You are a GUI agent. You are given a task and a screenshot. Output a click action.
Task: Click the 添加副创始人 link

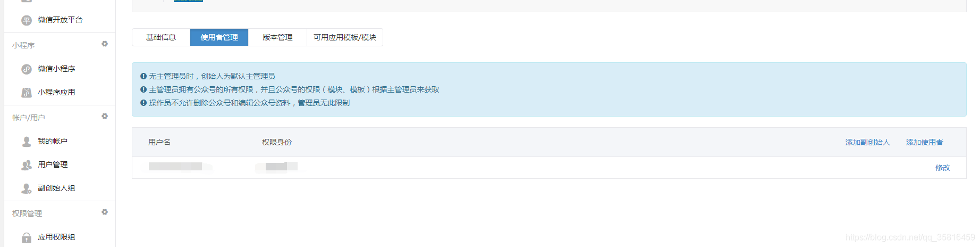tap(867, 142)
